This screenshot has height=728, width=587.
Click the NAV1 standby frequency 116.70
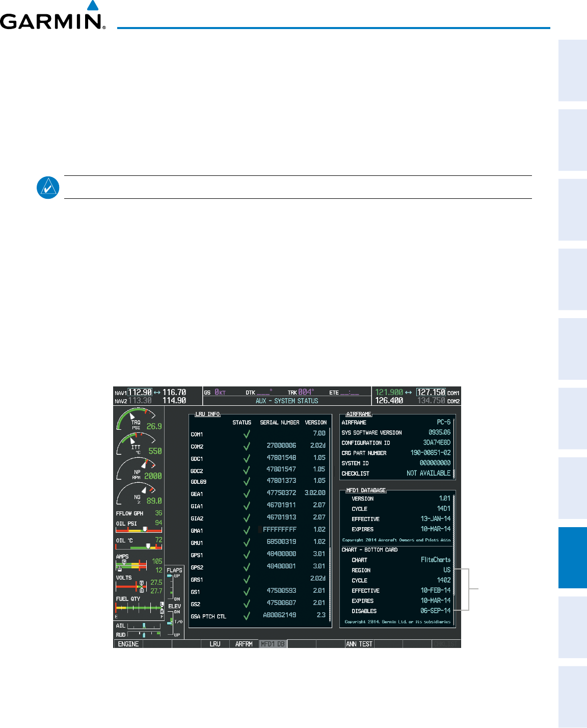[174, 393]
